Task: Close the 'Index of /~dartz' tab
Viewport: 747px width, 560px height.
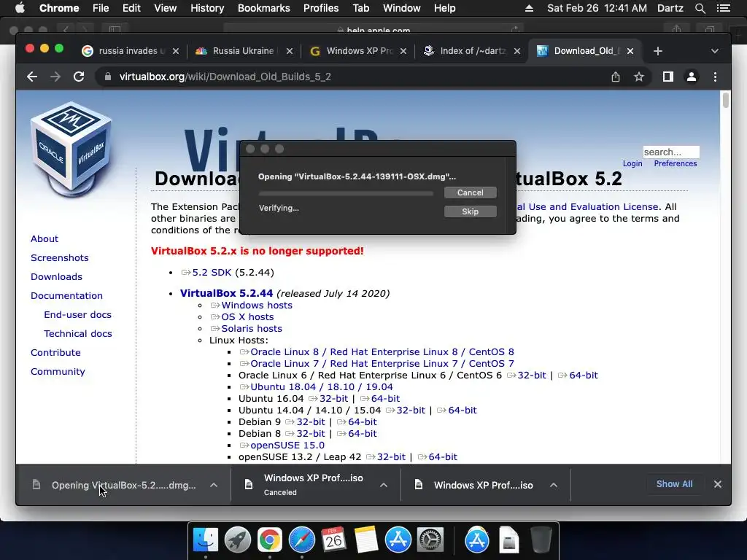Action: click(x=517, y=51)
